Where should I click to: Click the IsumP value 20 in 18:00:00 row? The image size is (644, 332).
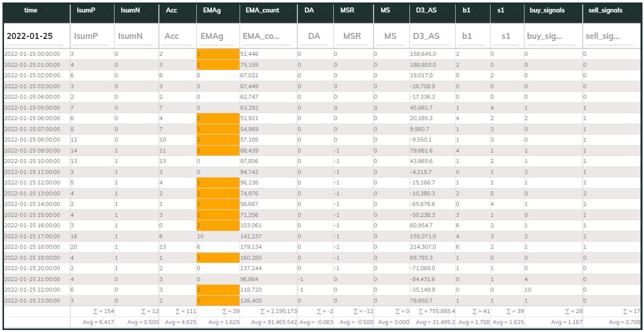[x=92, y=247]
